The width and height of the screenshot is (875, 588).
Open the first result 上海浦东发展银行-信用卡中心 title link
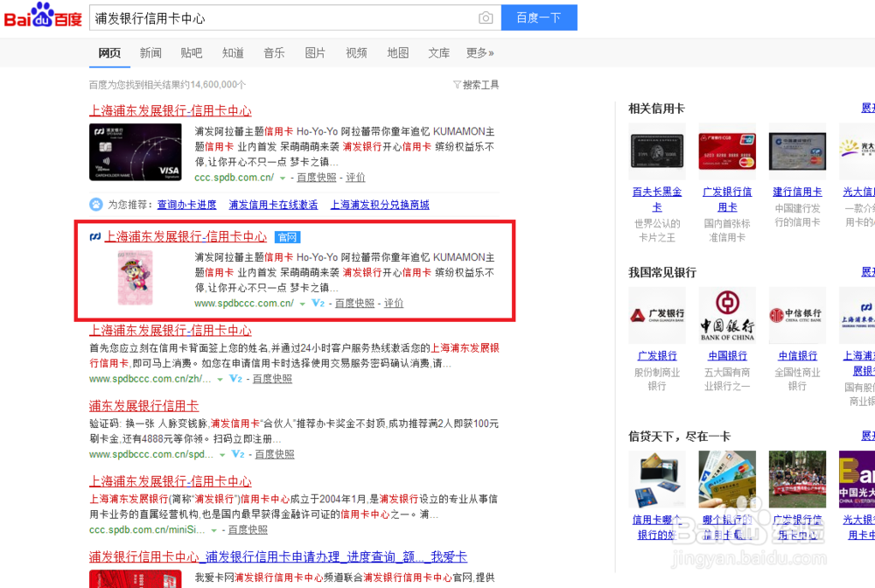click(x=171, y=110)
